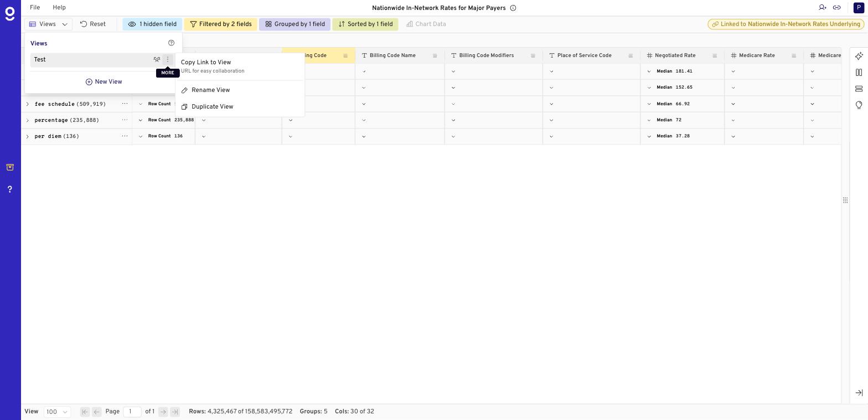The height and width of the screenshot is (420, 868).
Task: Collapse the right side panel arrow
Action: pyautogui.click(x=859, y=393)
